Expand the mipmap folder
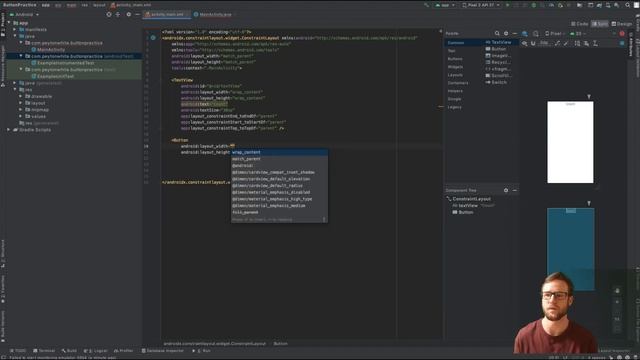The height and width of the screenshot is (360, 640). tap(21, 109)
